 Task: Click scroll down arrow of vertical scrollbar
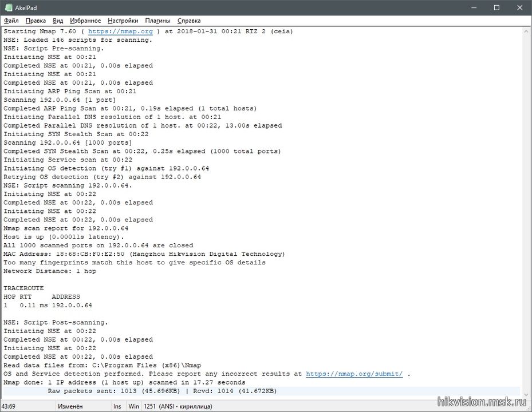pyautogui.click(x=526, y=395)
